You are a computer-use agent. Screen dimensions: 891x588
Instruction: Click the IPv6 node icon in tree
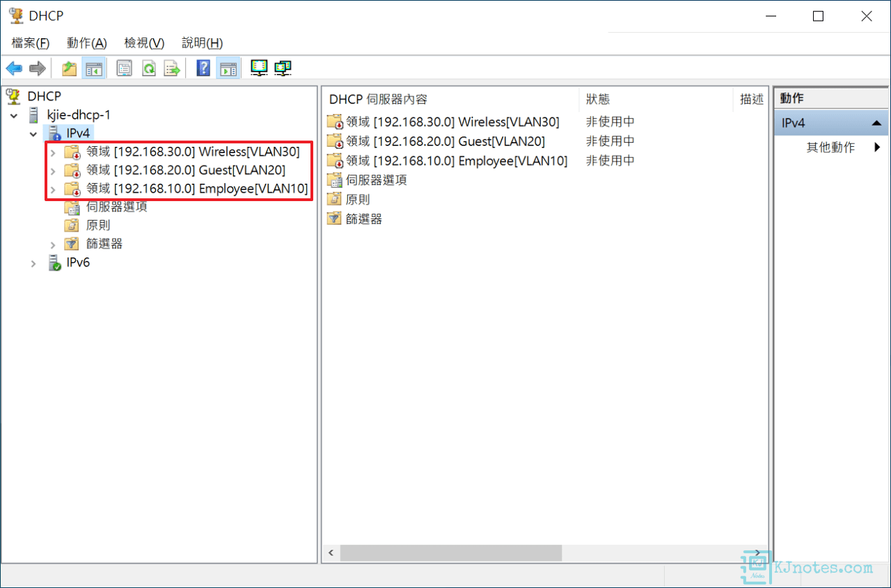click(54, 262)
